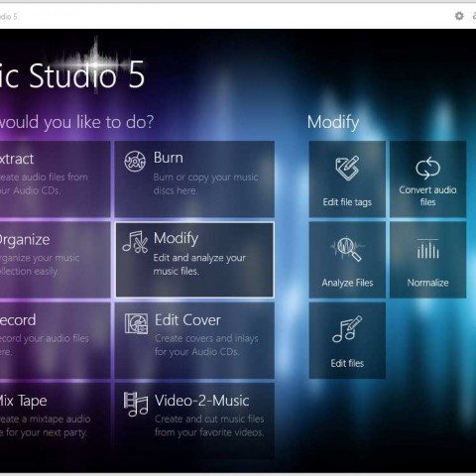Click 'Burn or copy your music discs here.'

pos(206,183)
